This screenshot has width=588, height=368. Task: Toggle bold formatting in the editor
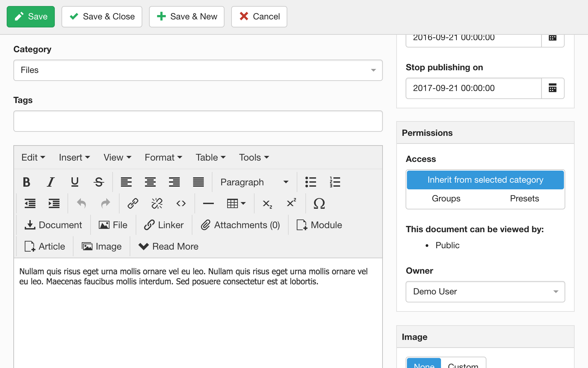(x=26, y=182)
